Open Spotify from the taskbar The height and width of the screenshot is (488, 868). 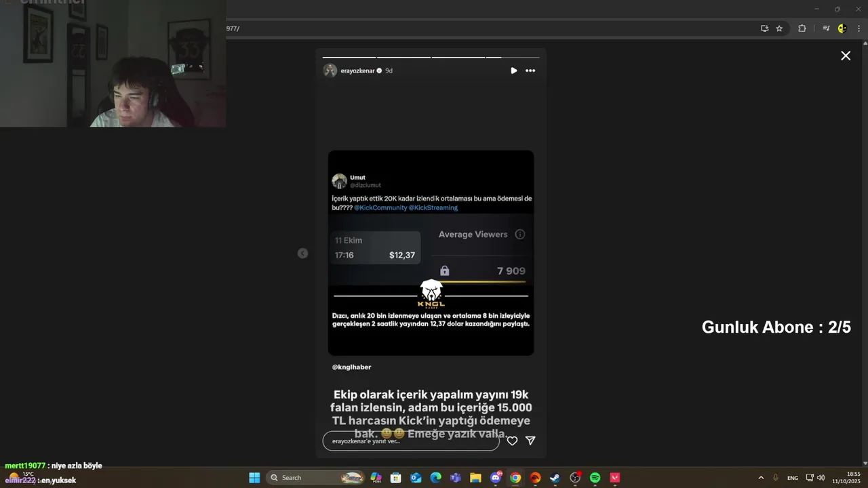[595, 478]
